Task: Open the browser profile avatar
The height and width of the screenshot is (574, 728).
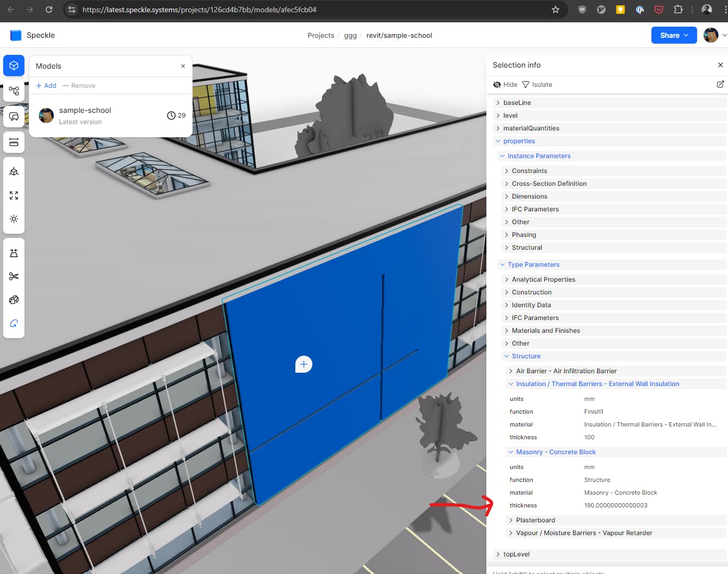Action: pyautogui.click(x=707, y=10)
